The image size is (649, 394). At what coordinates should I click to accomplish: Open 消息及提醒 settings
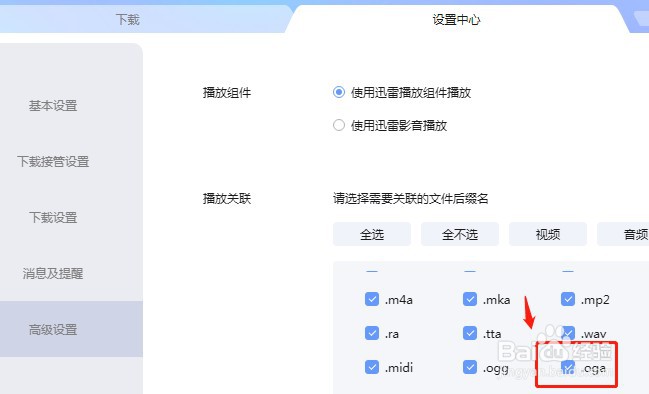tap(53, 273)
